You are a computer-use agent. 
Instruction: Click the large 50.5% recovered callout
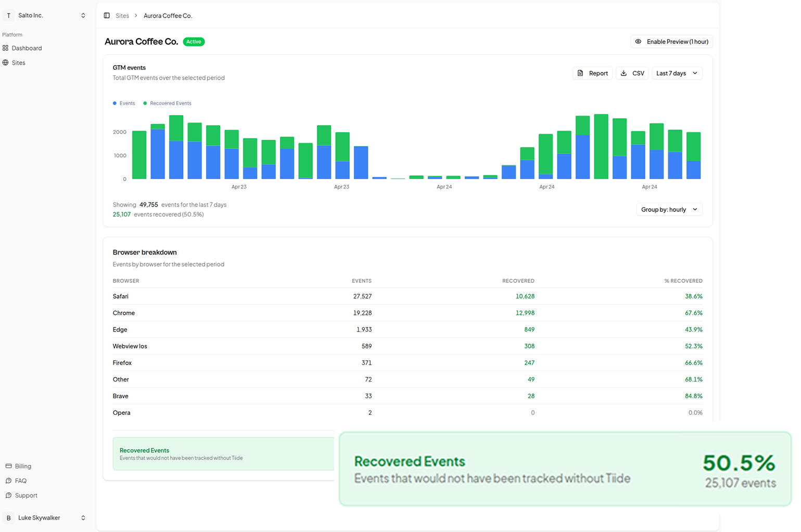click(739, 463)
